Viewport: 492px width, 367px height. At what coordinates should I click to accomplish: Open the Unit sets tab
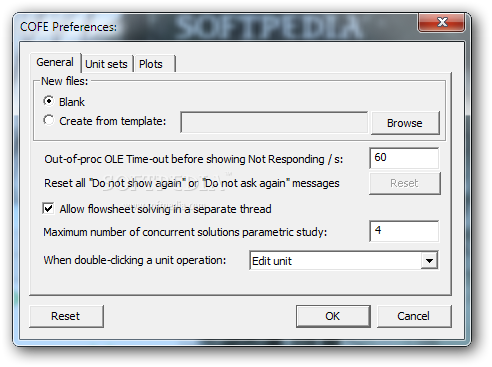pyautogui.click(x=107, y=64)
